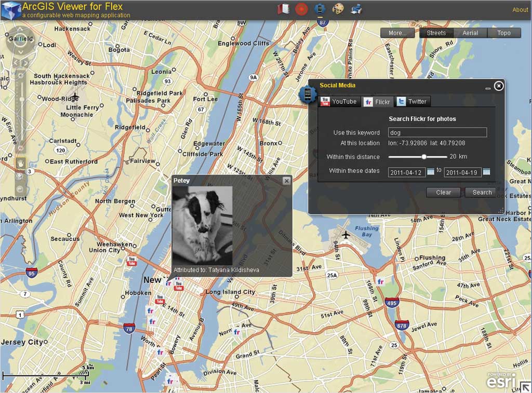
Task: Click the '20 km' distance value
Action: pos(458,156)
